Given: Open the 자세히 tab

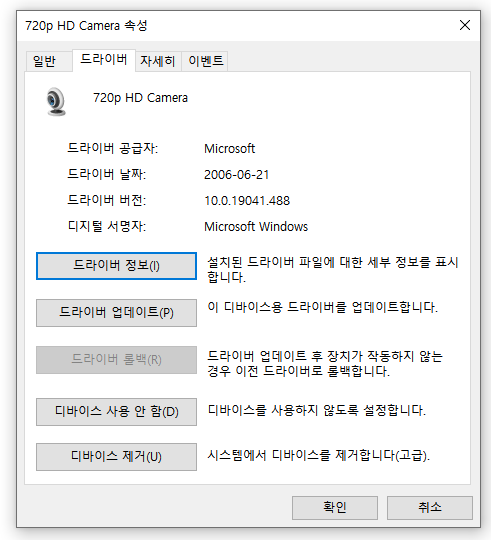Looking at the screenshot, I should pyautogui.click(x=158, y=61).
